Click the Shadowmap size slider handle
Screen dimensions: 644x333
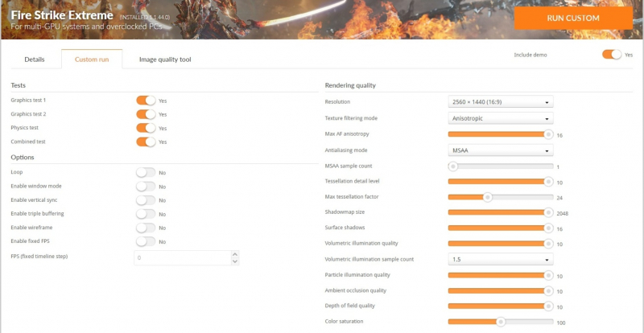click(548, 212)
